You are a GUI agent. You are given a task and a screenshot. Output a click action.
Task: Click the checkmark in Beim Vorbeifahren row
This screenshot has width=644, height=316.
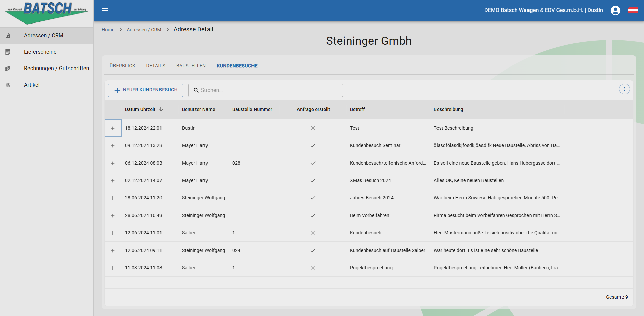click(313, 215)
